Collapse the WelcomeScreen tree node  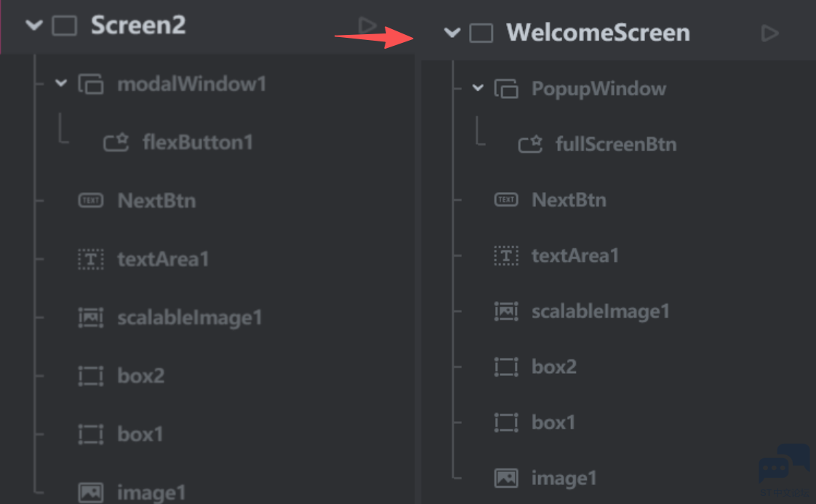(x=452, y=33)
